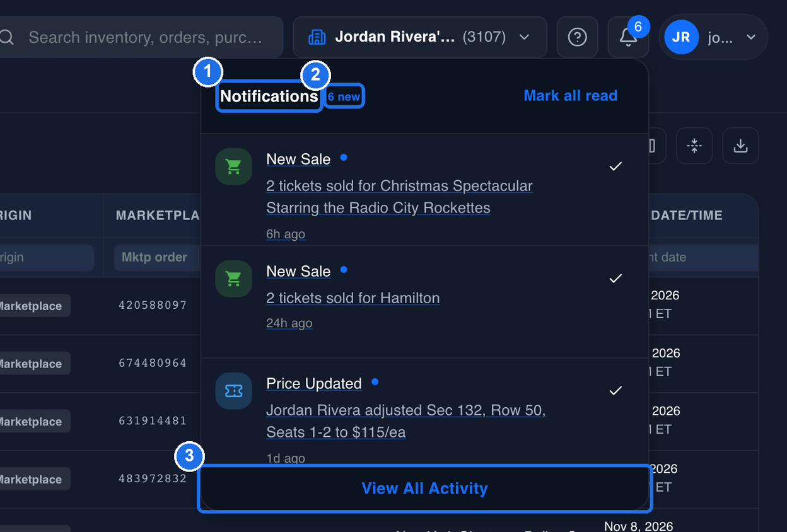This screenshot has height=532, width=787.
Task: Open the New Sale title above Christmas Spectacular
Action: point(298,159)
